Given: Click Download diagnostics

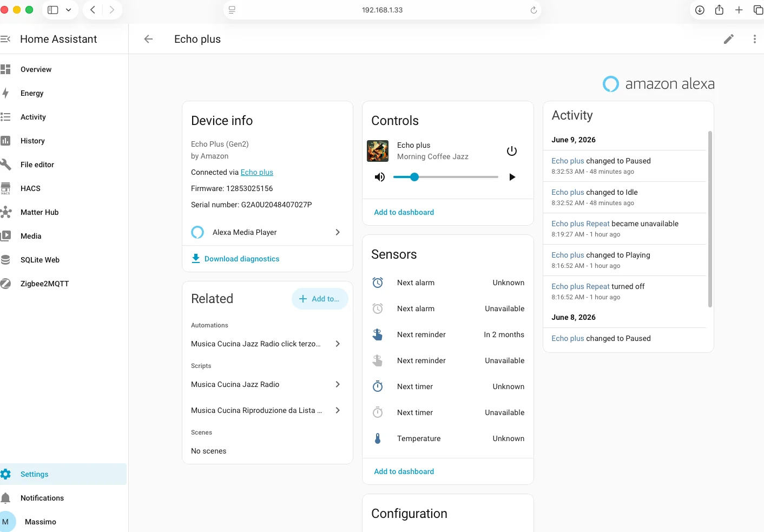Looking at the screenshot, I should pos(236,259).
